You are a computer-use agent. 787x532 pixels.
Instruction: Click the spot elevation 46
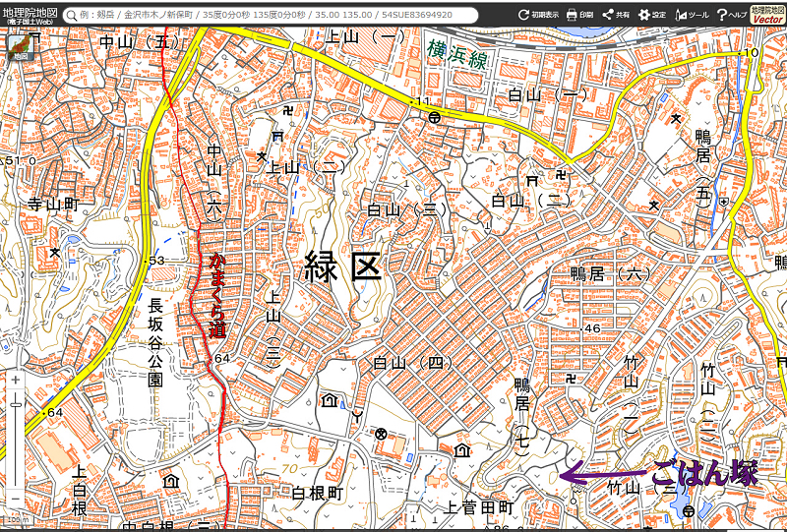tap(592, 328)
